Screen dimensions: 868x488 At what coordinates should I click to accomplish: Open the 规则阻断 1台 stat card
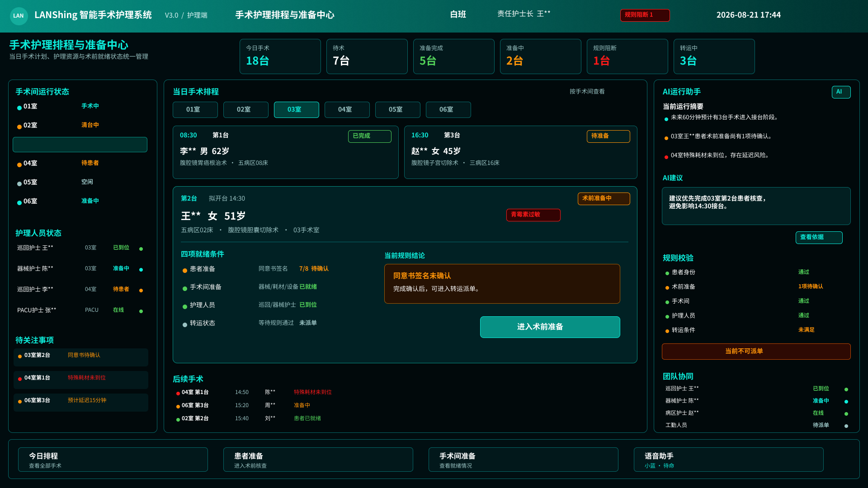coord(627,56)
